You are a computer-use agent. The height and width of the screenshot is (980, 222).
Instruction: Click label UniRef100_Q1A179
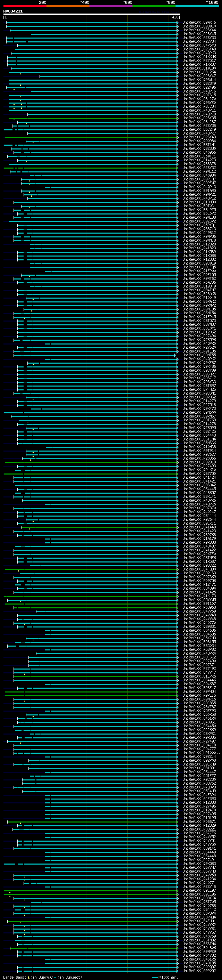[x=199, y=539]
